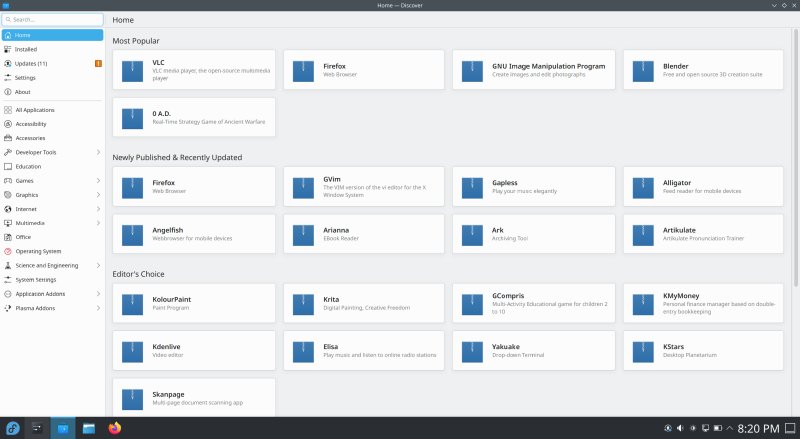The image size is (800, 439).
Task: Click the KMyMoney app icon
Action: pyautogui.click(x=643, y=304)
